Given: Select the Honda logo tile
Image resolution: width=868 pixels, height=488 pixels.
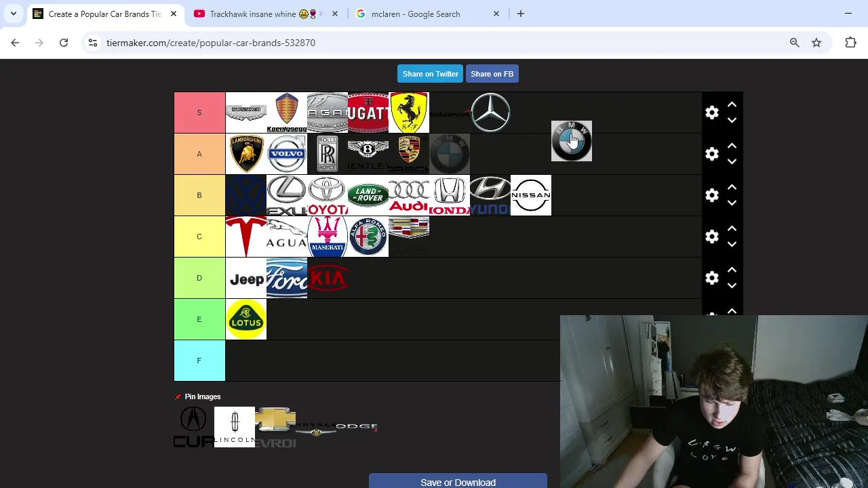Looking at the screenshot, I should 449,195.
